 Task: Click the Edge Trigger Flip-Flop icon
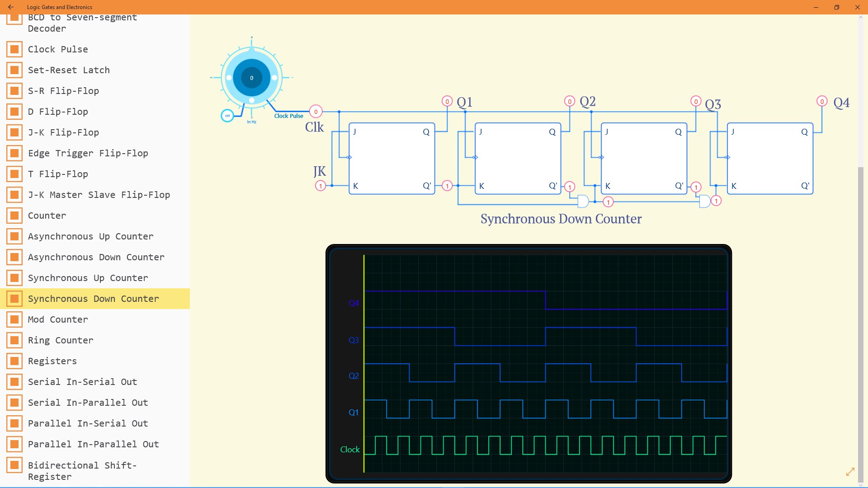(x=14, y=153)
